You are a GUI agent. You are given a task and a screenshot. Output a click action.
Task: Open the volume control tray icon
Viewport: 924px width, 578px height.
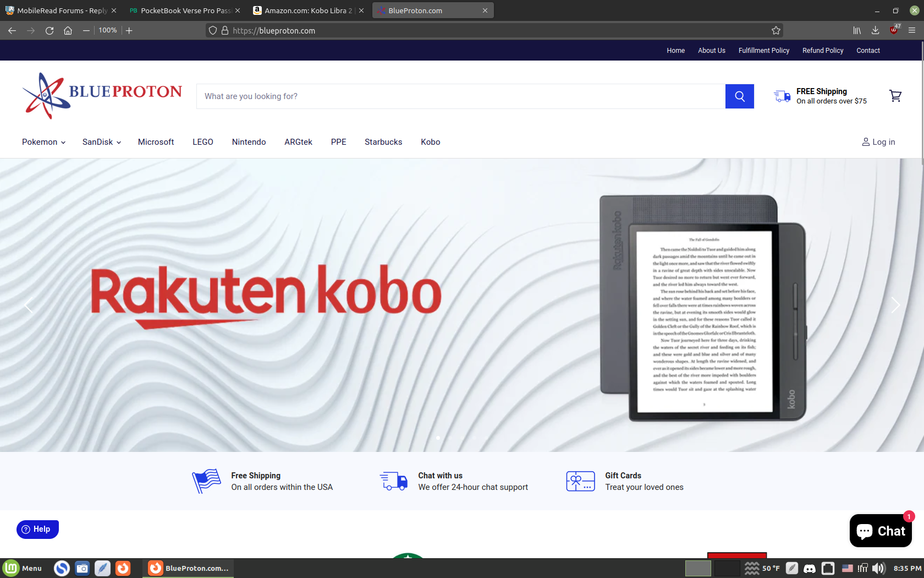coord(879,568)
